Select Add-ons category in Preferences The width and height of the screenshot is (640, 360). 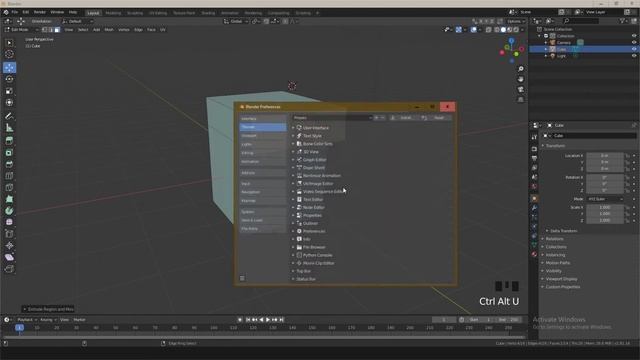[263, 173]
